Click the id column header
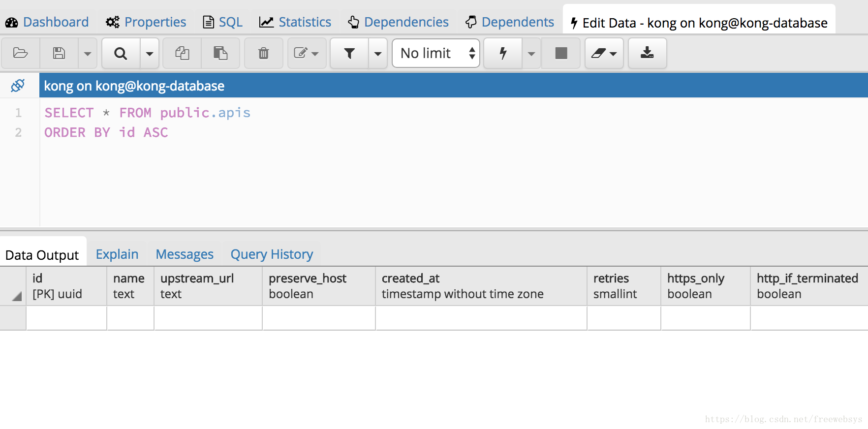Screen dimensions: 868x429 click(x=66, y=286)
